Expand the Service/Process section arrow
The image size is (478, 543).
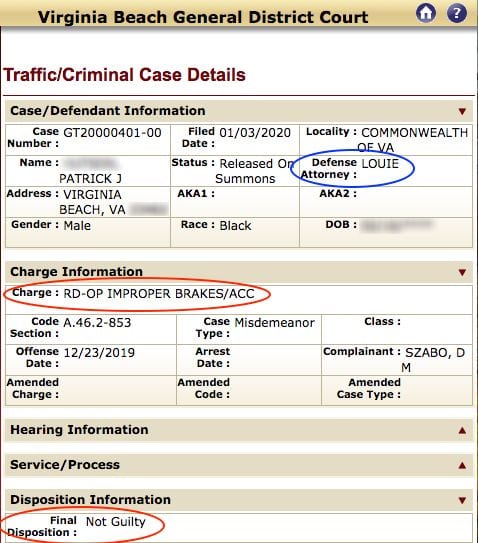pyautogui.click(x=462, y=465)
